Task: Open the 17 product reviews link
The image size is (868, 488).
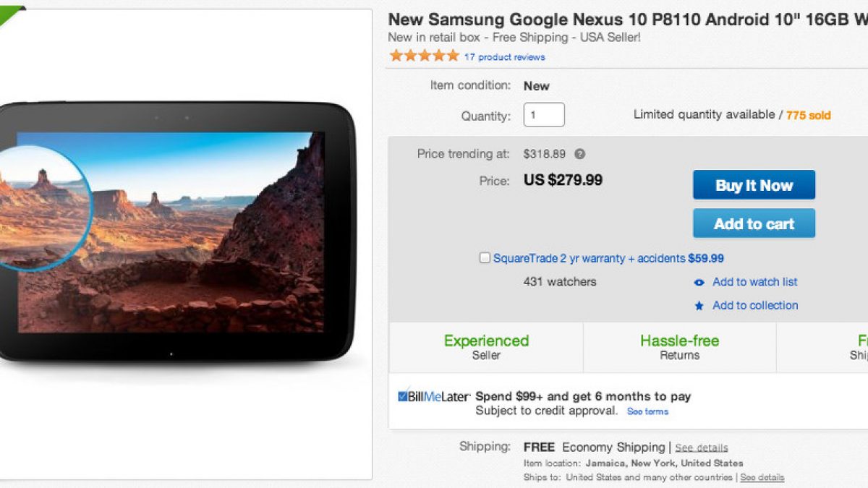Action: 504,57
